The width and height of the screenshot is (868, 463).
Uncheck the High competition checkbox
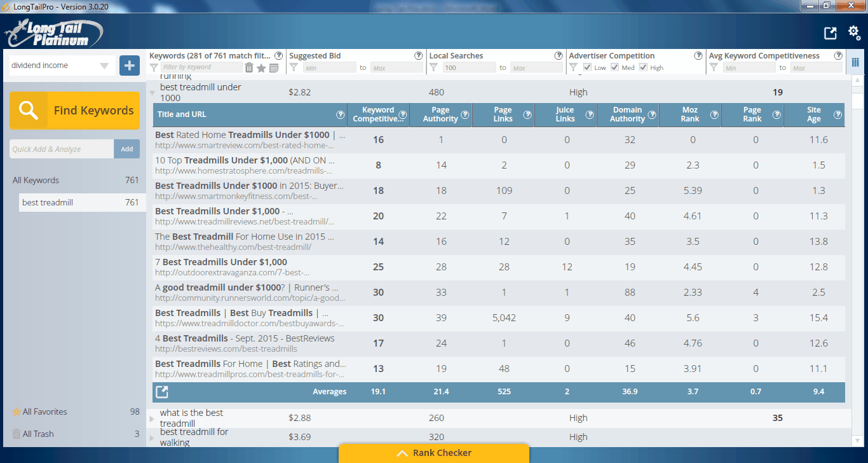(643, 67)
